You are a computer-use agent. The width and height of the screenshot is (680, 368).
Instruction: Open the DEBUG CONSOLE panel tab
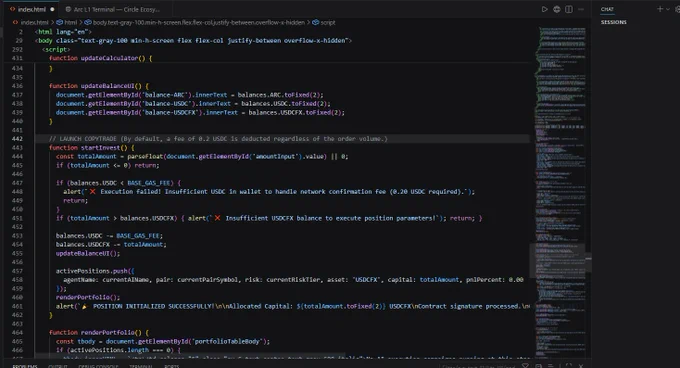98,366
